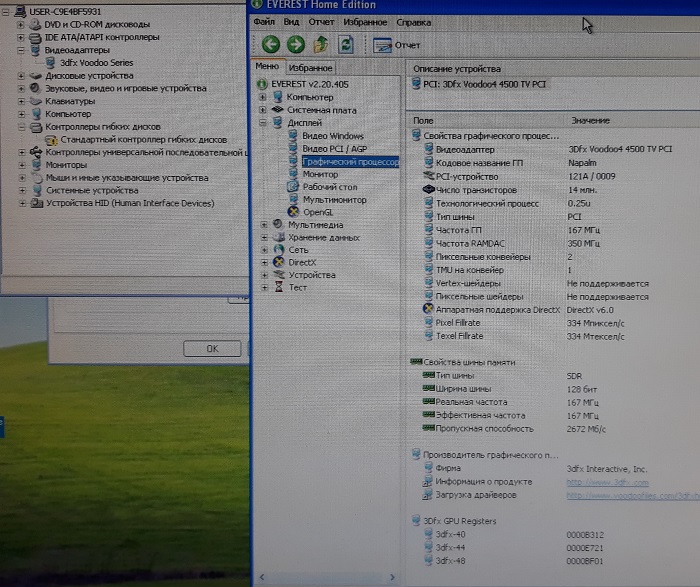Screen dimensions: 700x587
Task: Collapse Видеоадаптеры in Device Manager
Action: coord(20,50)
